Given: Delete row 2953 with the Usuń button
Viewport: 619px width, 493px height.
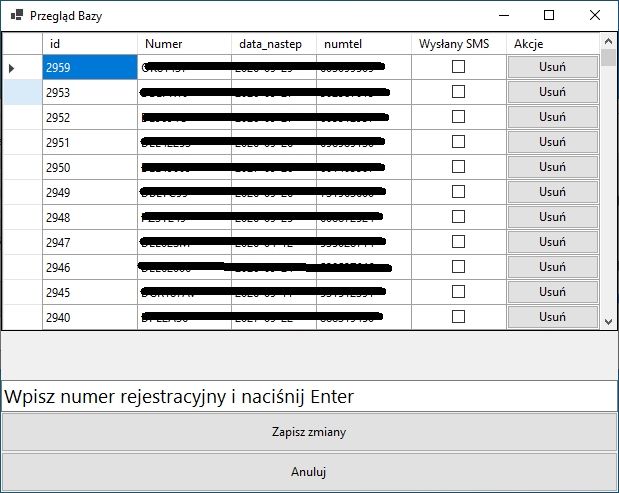Looking at the screenshot, I should pyautogui.click(x=552, y=92).
